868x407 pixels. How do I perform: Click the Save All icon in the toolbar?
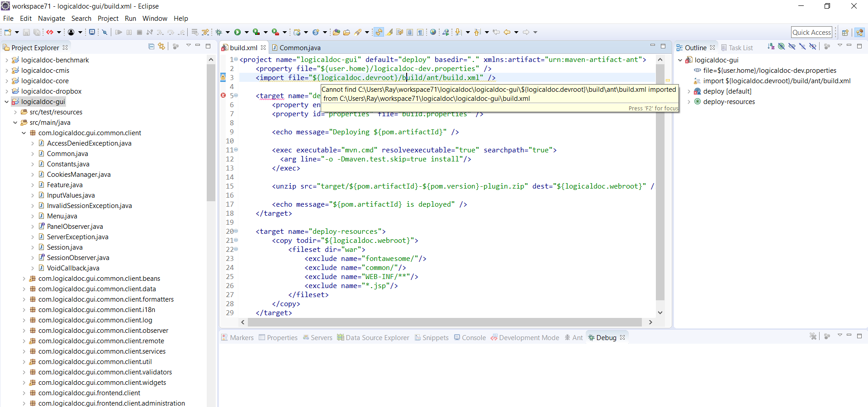[37, 32]
